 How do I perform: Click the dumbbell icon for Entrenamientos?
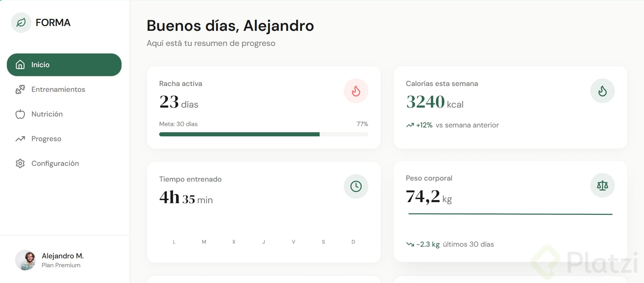click(20, 89)
